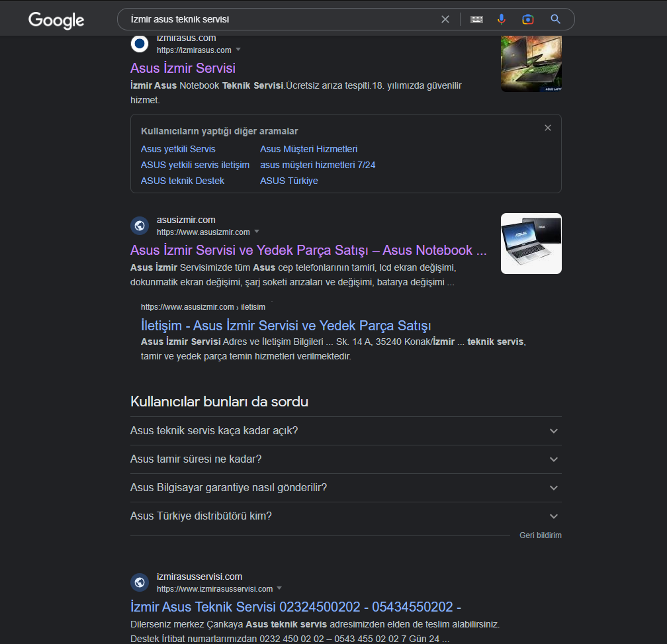
Task: Search for 'Asus yetkili Servis'
Action: [x=178, y=150]
